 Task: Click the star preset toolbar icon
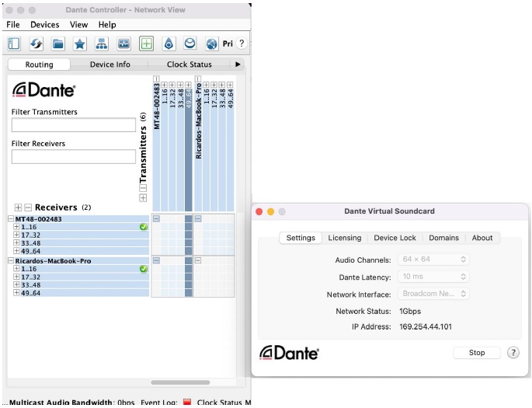(80, 44)
